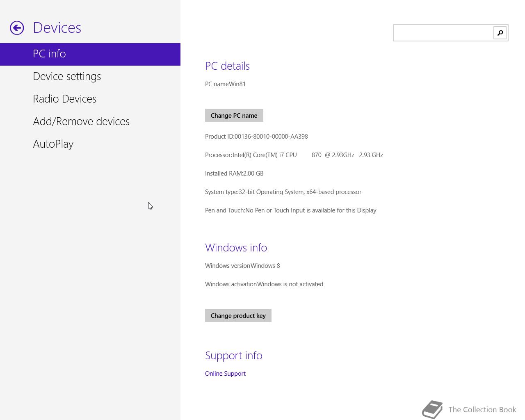This screenshot has height=420, width=525.
Task: Click the System type 32-bit line
Action: coord(283,192)
